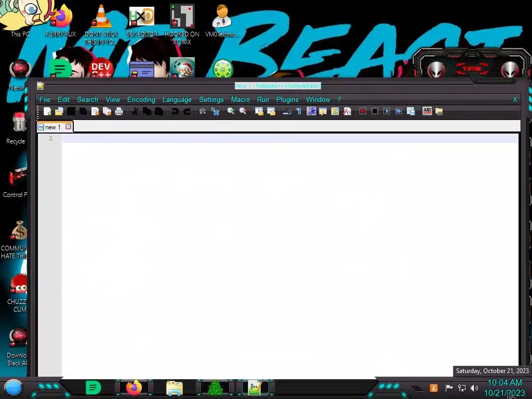Viewport: 532px width, 399px height.
Task: Open the Plugins menu
Action: click(x=287, y=99)
